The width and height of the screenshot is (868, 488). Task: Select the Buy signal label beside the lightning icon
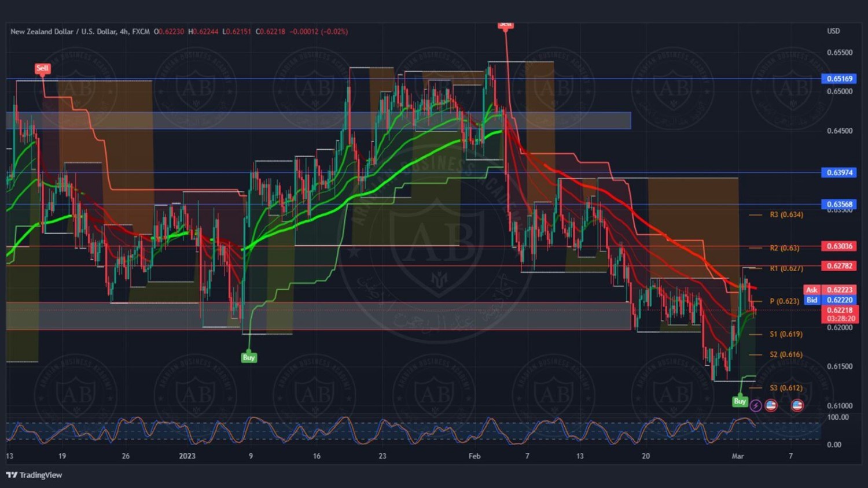click(740, 401)
